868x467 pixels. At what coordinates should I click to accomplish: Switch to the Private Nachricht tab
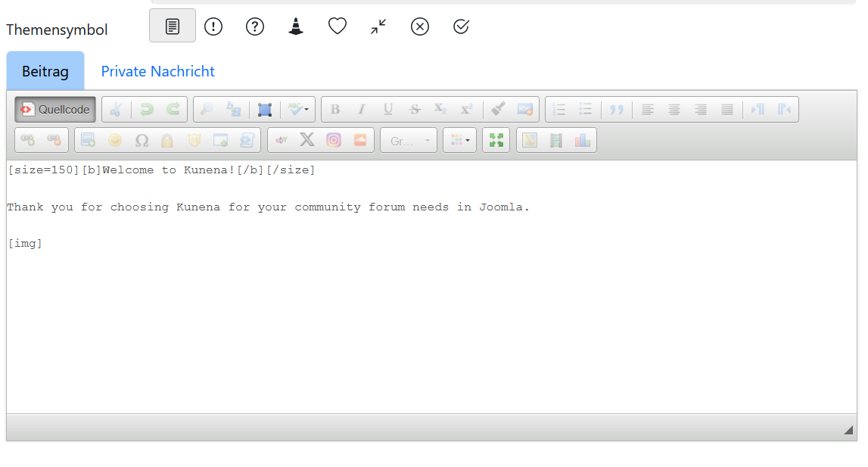pos(157,71)
